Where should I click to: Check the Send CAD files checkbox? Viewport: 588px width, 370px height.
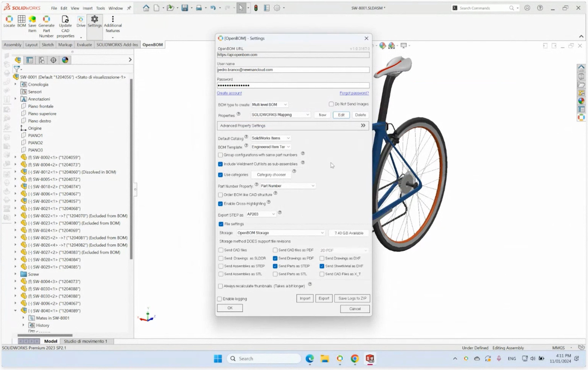coord(221,250)
